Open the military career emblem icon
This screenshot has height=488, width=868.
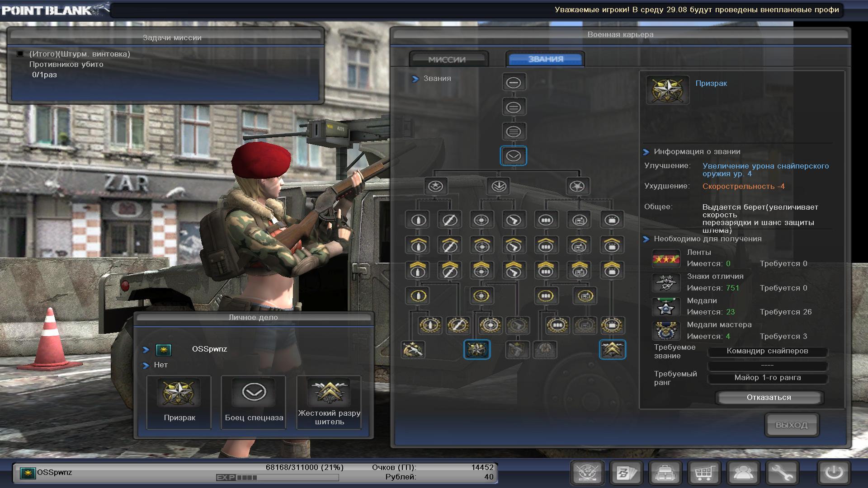click(x=587, y=473)
